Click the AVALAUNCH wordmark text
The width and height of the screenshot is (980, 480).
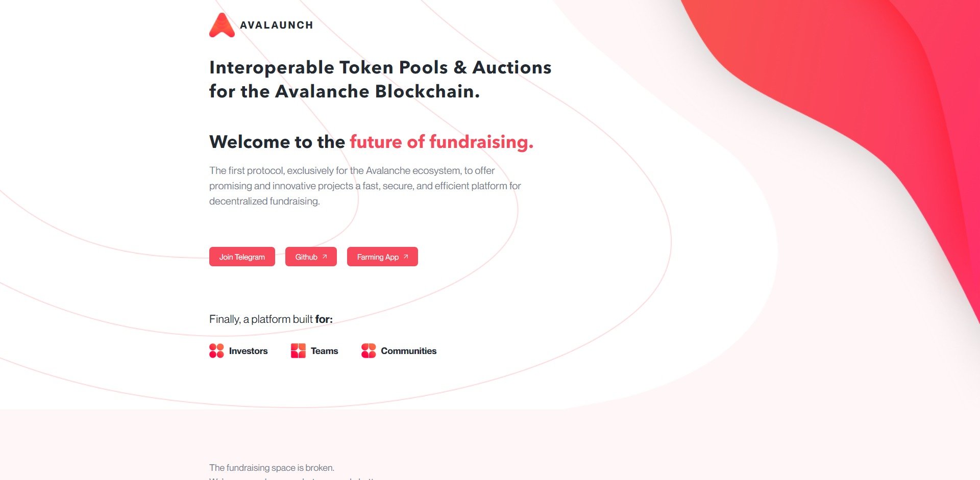click(x=276, y=25)
